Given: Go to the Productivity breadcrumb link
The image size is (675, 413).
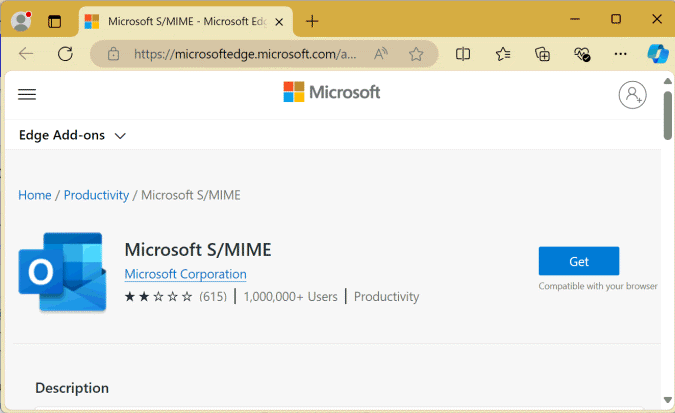Looking at the screenshot, I should tap(96, 195).
